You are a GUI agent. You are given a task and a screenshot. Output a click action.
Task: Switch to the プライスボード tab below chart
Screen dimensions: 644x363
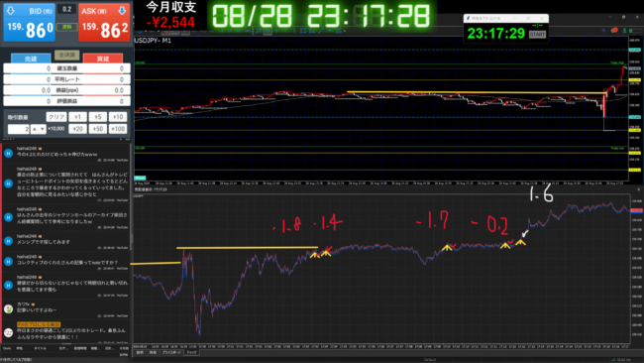coord(171,353)
